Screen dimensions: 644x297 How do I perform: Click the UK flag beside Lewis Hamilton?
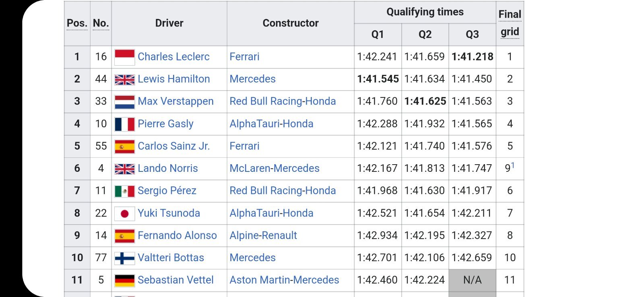pyautogui.click(x=124, y=80)
